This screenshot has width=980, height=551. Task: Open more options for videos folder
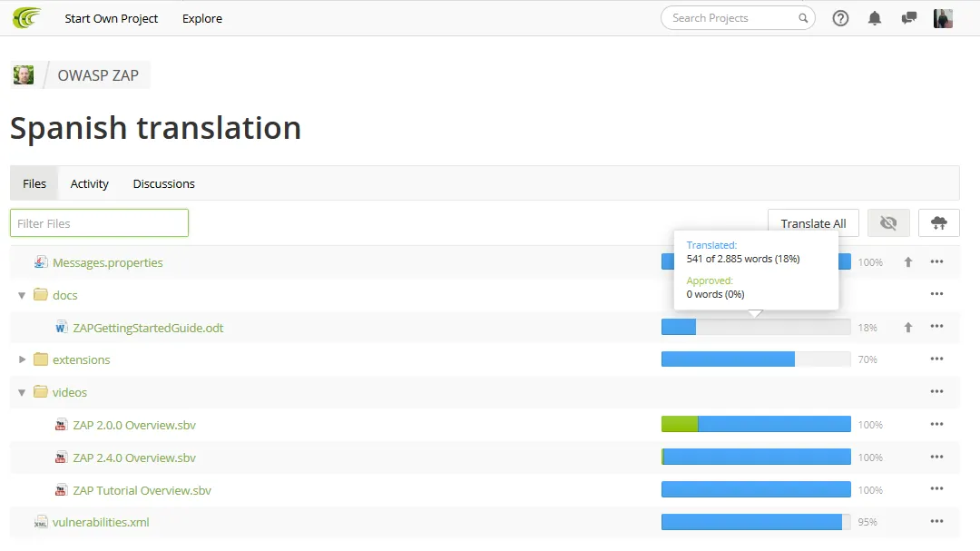click(936, 391)
